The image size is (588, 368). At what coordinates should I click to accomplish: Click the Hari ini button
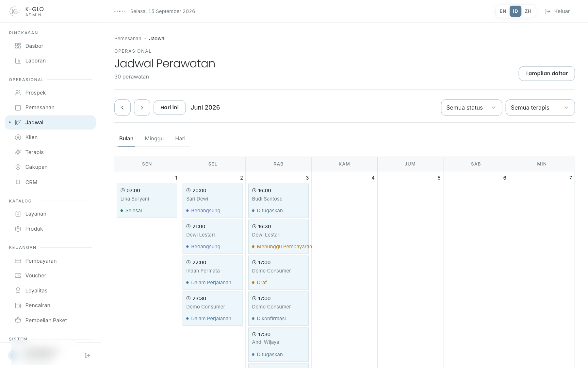[170, 108]
